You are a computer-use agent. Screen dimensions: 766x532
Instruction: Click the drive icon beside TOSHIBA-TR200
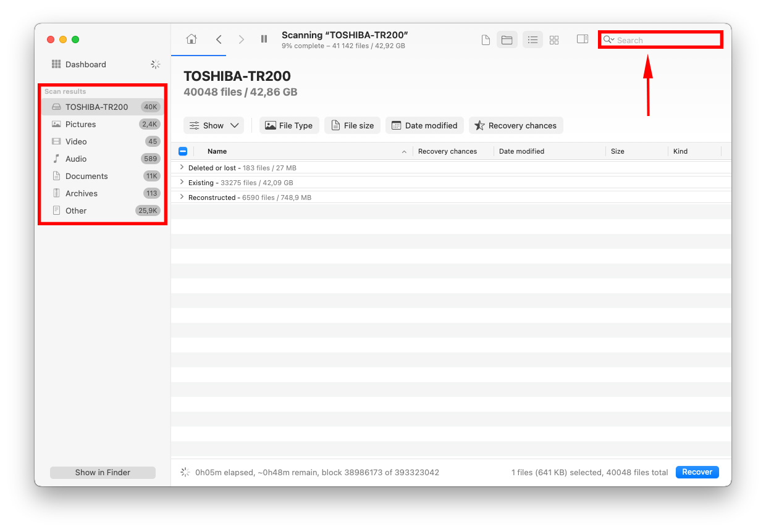click(x=56, y=107)
